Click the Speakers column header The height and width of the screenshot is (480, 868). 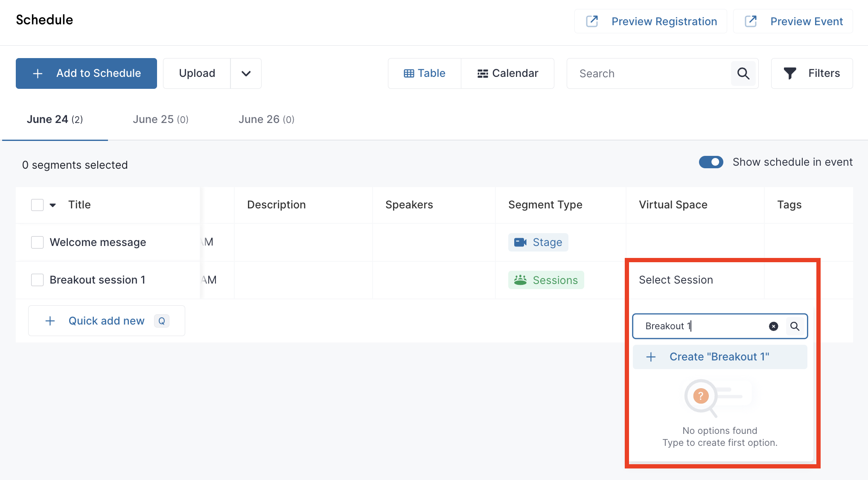pos(409,205)
